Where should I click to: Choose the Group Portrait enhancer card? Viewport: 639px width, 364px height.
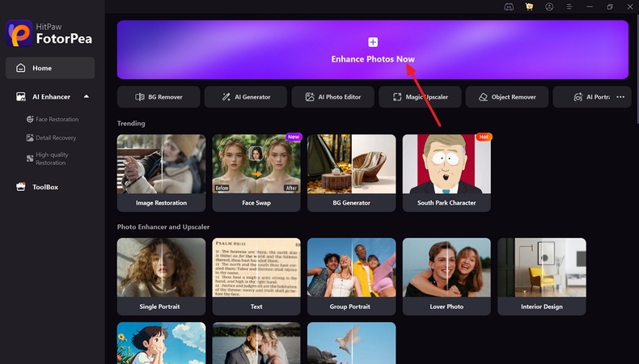351,277
